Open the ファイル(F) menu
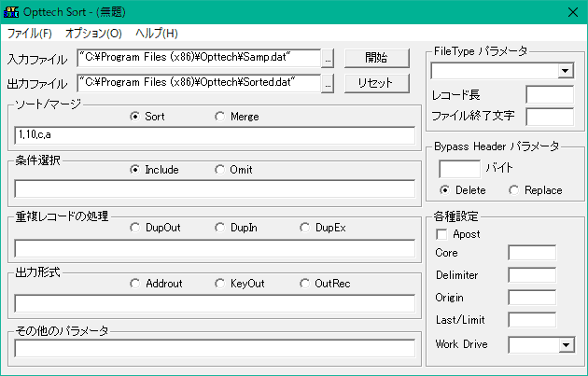Screen dimensions: 588x376 point(30,34)
